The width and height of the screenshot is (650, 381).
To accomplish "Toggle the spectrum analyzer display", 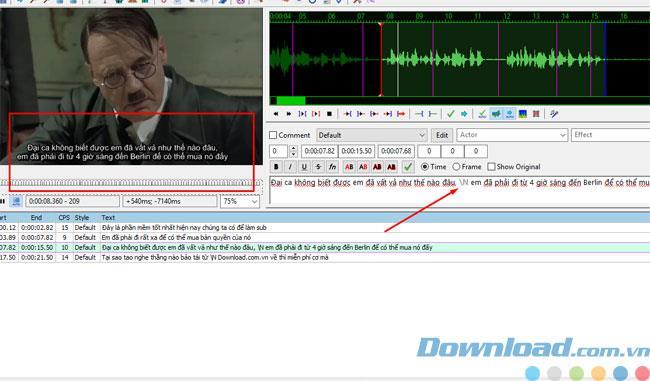I will point(522,114).
